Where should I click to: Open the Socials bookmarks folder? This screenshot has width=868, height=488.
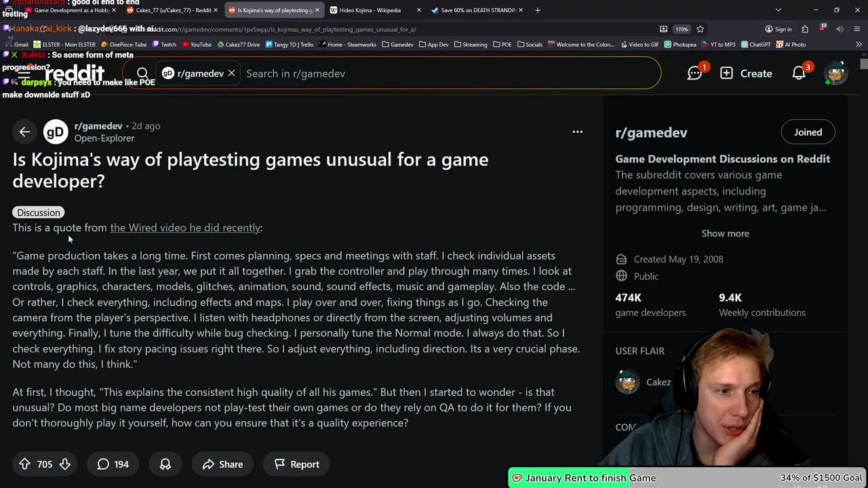pyautogui.click(x=530, y=45)
